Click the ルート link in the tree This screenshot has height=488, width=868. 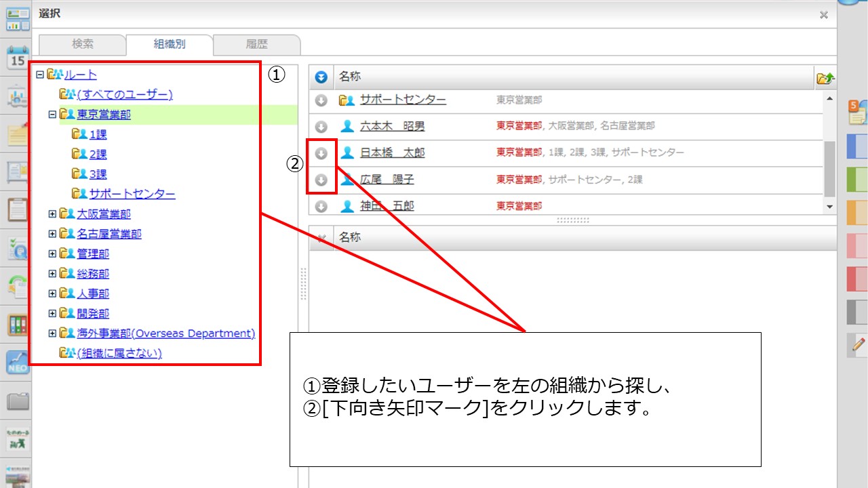[x=81, y=75]
